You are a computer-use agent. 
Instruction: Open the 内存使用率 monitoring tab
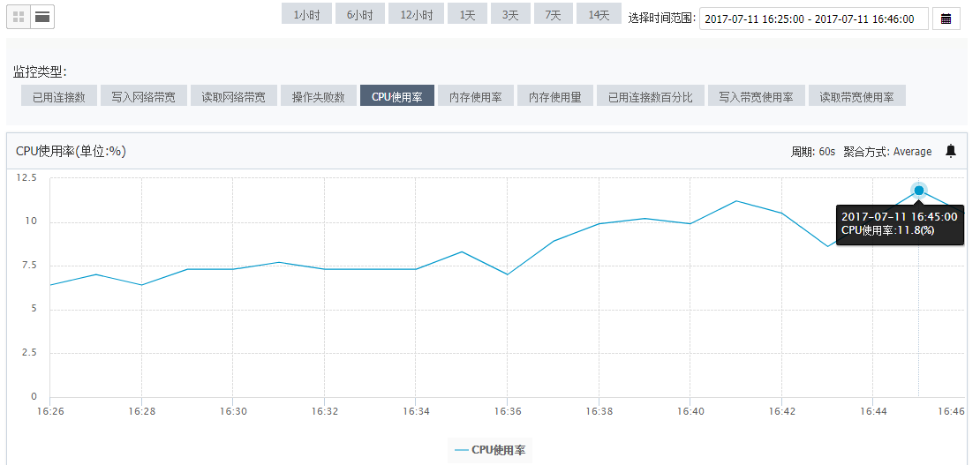(476, 97)
